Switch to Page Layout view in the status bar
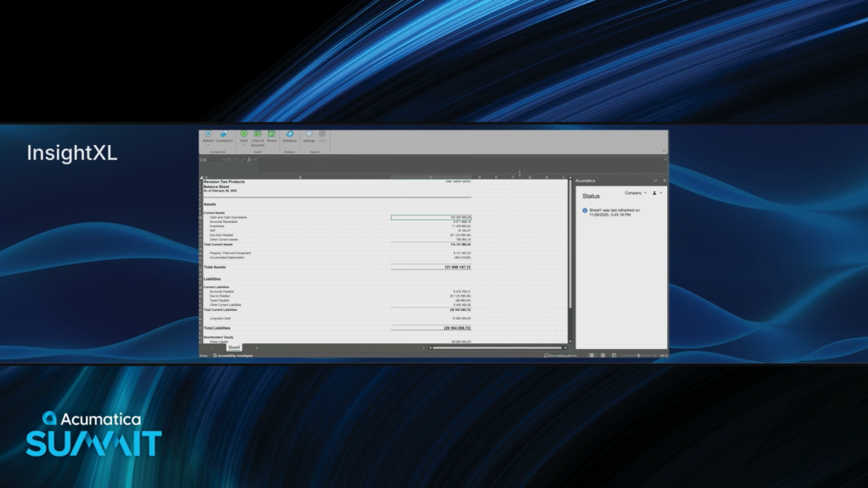 coord(603,356)
